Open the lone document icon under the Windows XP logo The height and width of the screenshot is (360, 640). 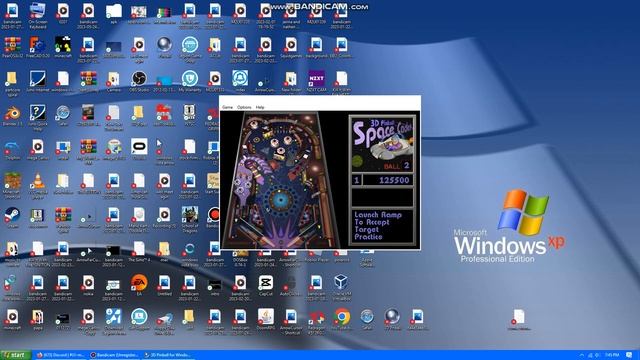tap(519, 320)
